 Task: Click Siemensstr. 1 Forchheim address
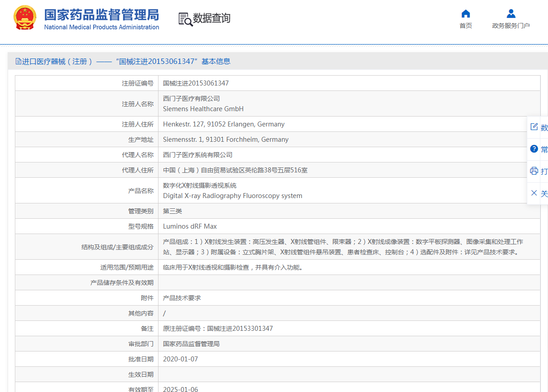pos(226,140)
